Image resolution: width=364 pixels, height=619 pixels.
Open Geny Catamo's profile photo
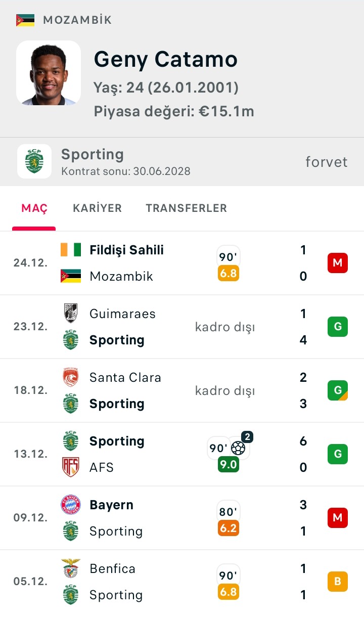pyautogui.click(x=49, y=73)
